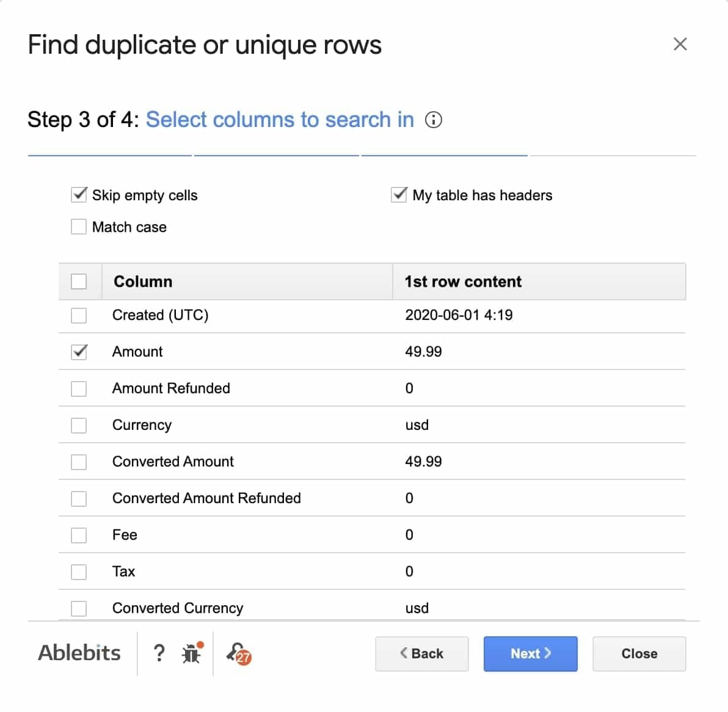Close dialog with the X icon
This screenshot has width=728, height=712.
[680, 44]
